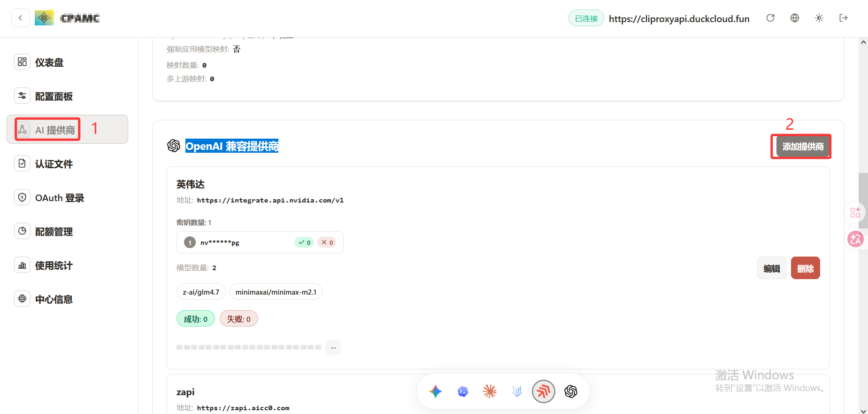Viewport: 868px width, 414px height.
Task: Click OpenAI logo beside the section heading
Action: (x=174, y=146)
